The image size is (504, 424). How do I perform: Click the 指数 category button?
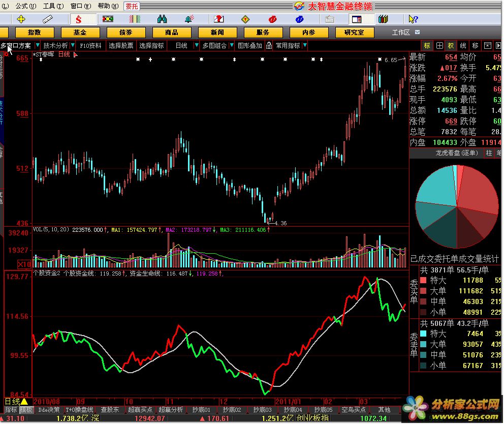[x=35, y=32]
